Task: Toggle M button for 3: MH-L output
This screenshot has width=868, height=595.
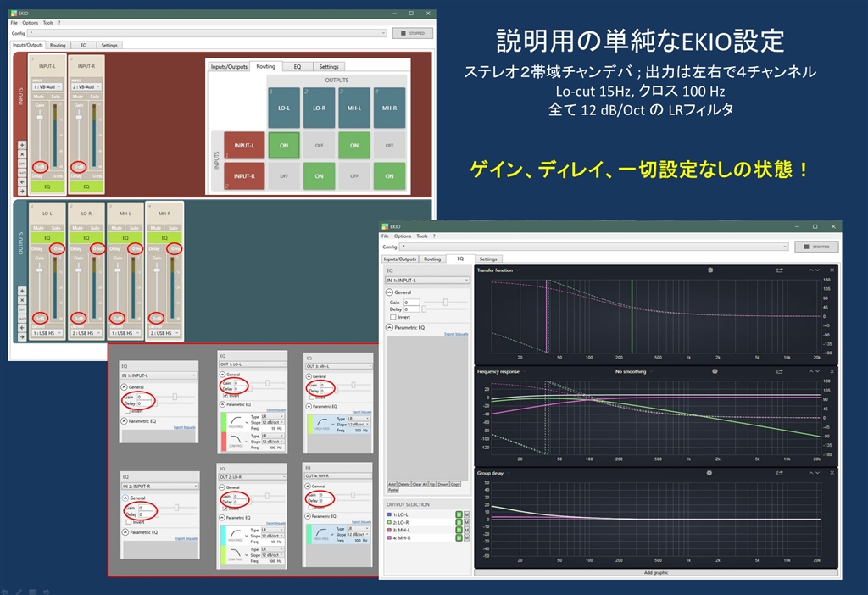Action: coord(467,530)
